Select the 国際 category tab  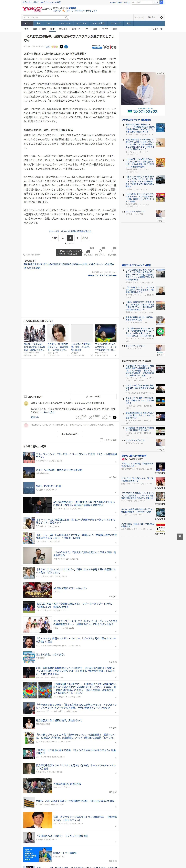click(x=44, y=29)
